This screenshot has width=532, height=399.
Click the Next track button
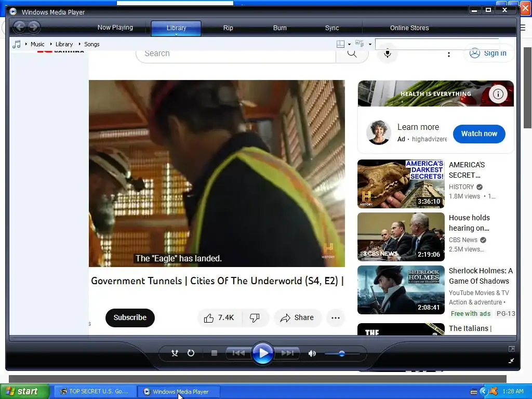coord(287,353)
